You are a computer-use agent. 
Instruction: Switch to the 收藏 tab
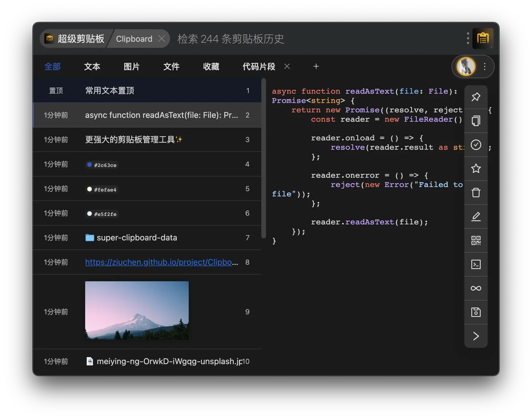tap(211, 67)
